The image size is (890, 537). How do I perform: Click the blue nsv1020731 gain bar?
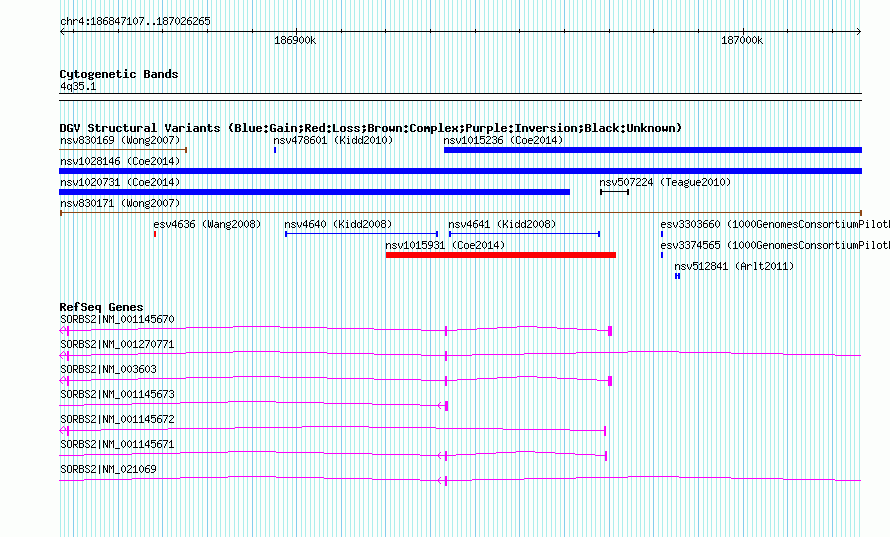pyautogui.click(x=314, y=192)
